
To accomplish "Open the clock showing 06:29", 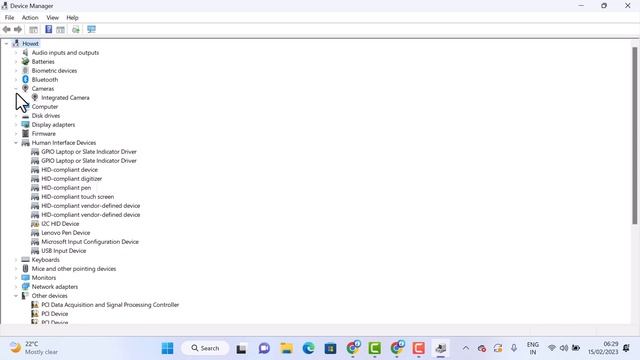I will coord(603,348).
